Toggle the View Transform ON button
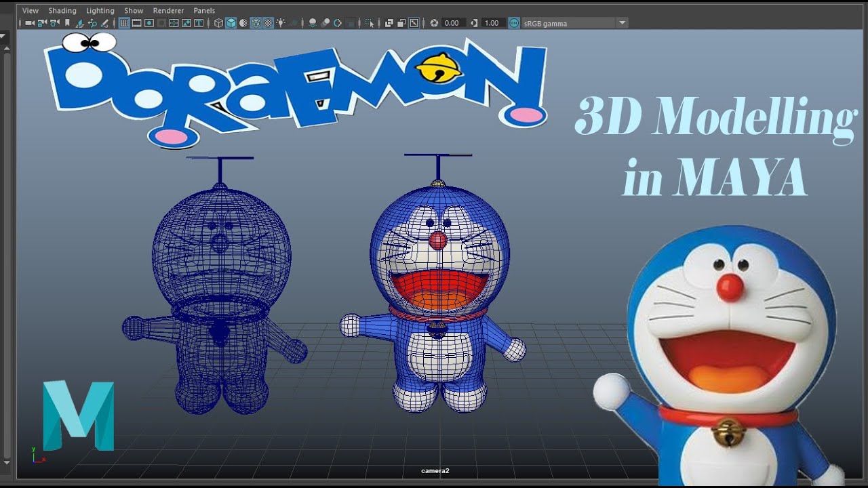 click(513, 23)
